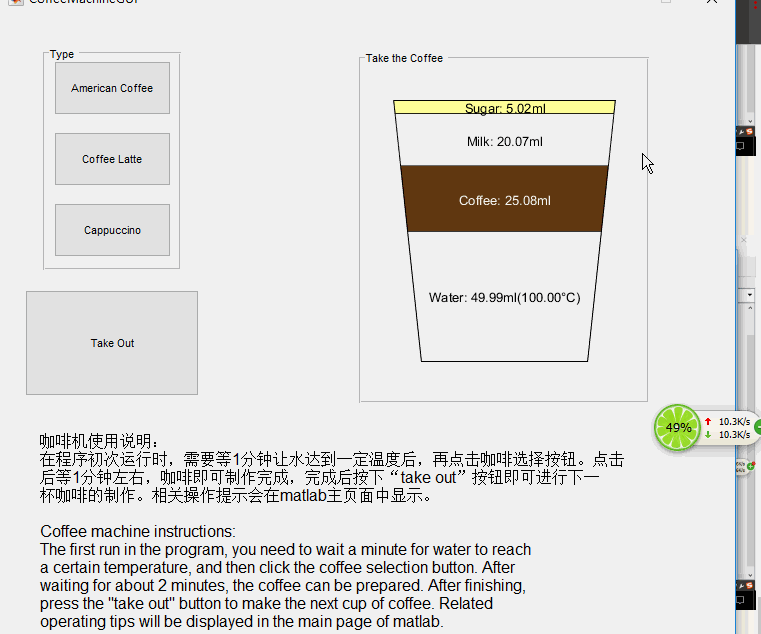761x634 pixels.
Task: Click the red upload speed arrow
Action: click(x=708, y=421)
